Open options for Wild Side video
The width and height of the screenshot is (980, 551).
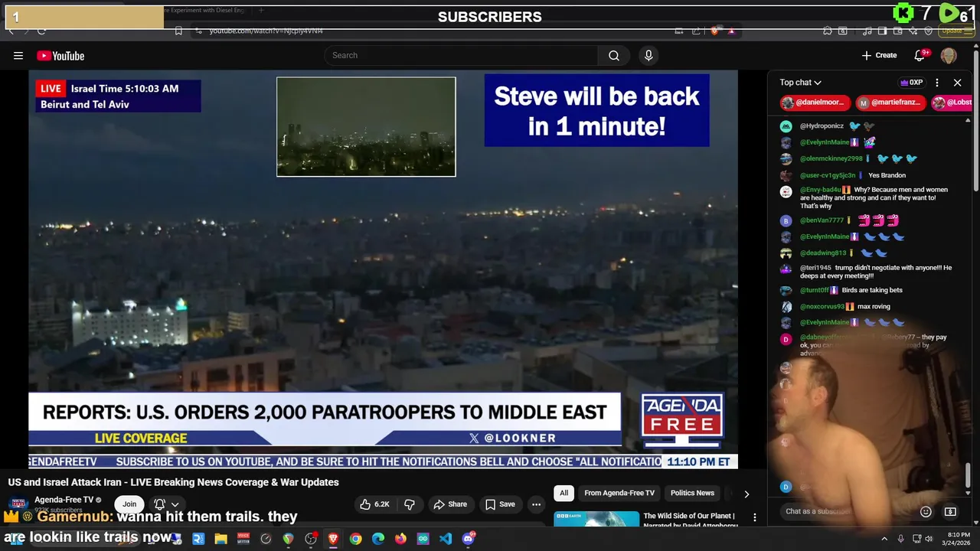coord(755,517)
